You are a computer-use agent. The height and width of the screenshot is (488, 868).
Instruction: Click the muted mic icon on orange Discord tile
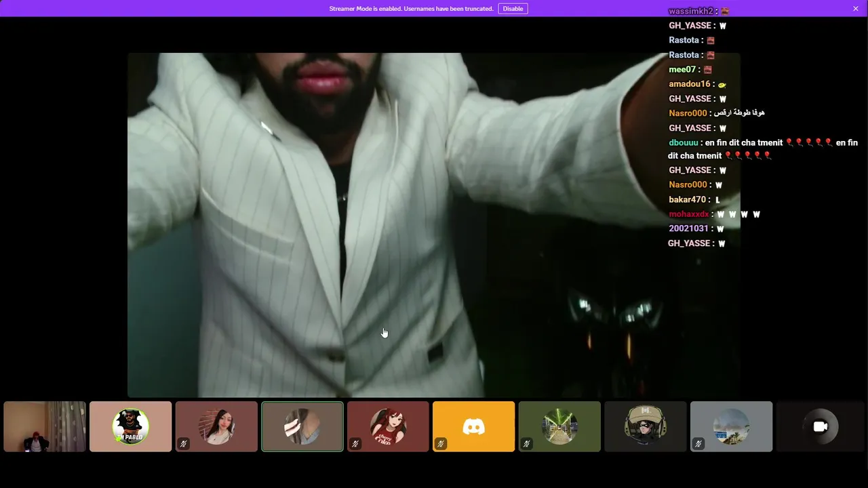(441, 444)
